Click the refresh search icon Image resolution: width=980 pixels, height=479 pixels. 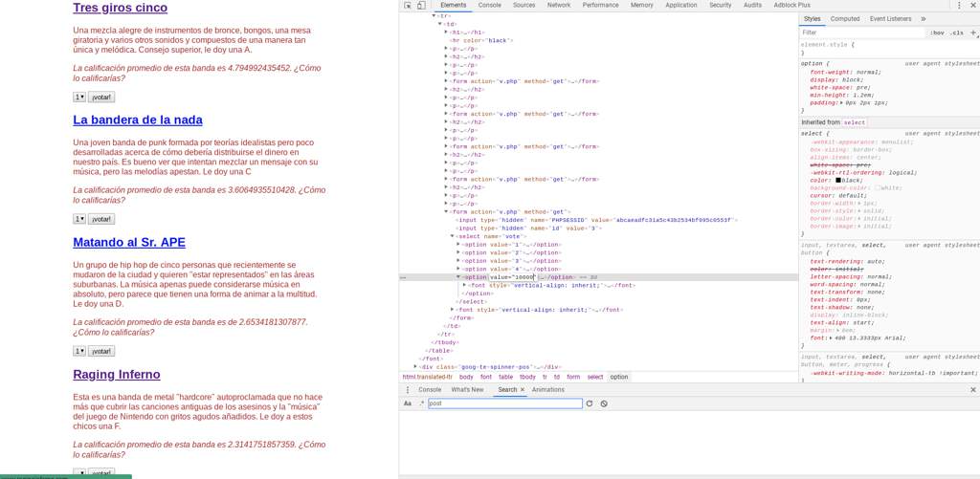(589, 404)
